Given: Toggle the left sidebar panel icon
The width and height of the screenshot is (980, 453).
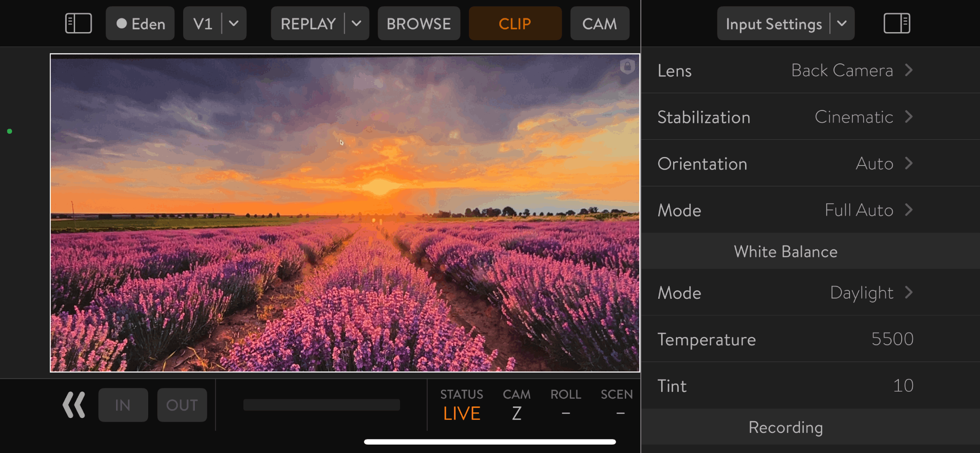Looking at the screenshot, I should tap(78, 23).
